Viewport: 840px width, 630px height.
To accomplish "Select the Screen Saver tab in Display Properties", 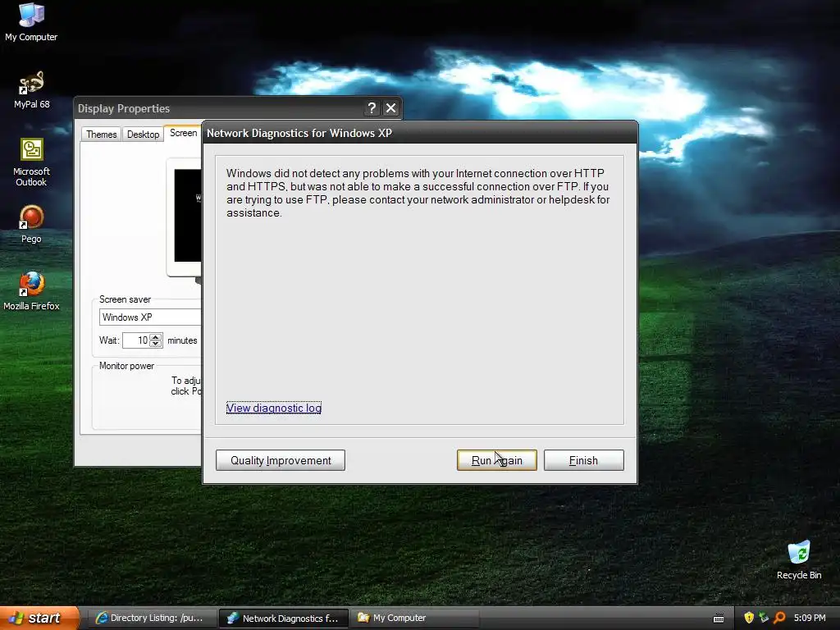I will pyautogui.click(x=183, y=133).
